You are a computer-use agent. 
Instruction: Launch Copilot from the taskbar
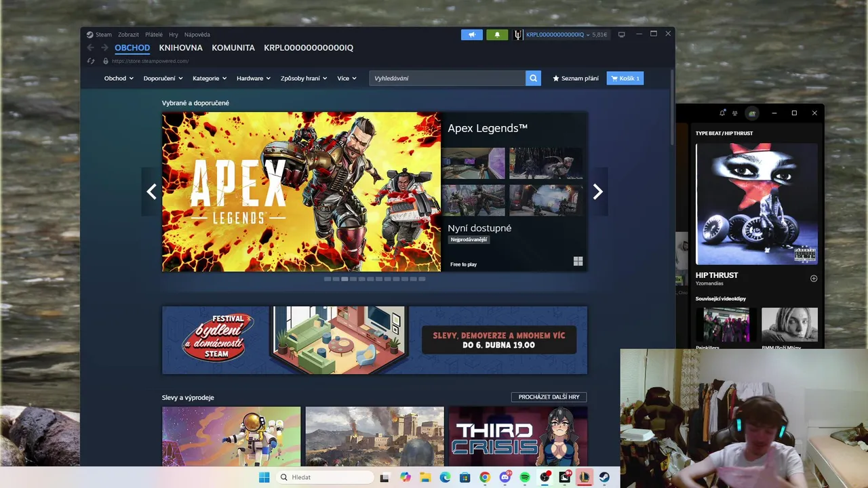[x=406, y=477]
